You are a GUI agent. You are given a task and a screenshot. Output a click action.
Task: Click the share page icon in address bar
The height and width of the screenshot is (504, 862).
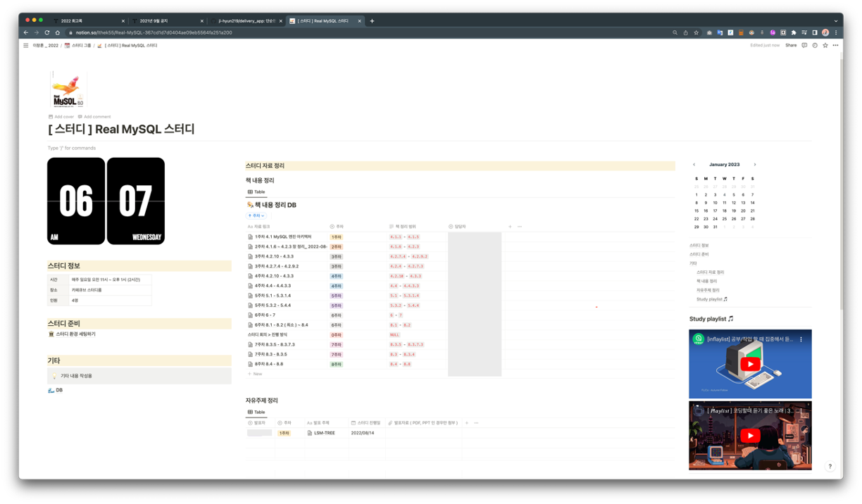(x=685, y=32)
